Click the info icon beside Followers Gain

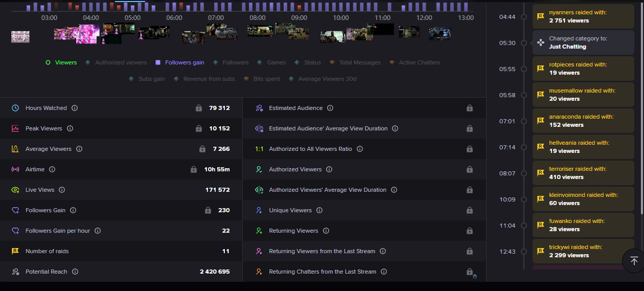click(73, 210)
